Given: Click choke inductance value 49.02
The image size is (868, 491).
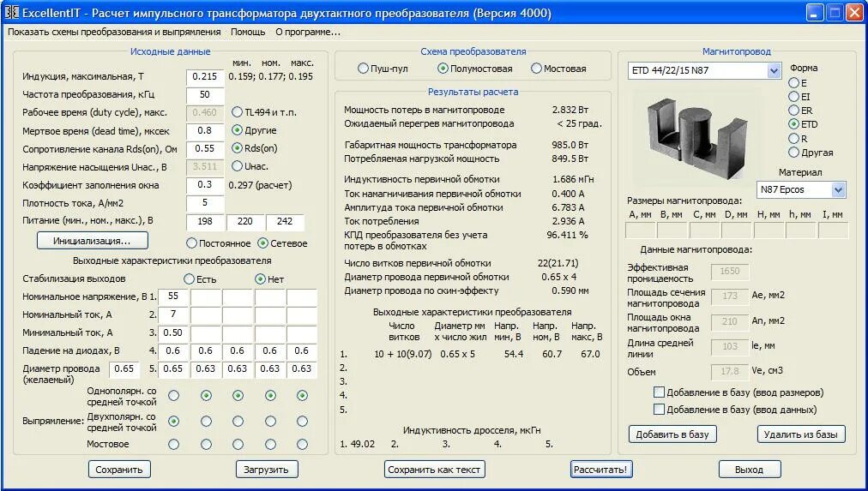Looking at the screenshot, I should [x=363, y=444].
